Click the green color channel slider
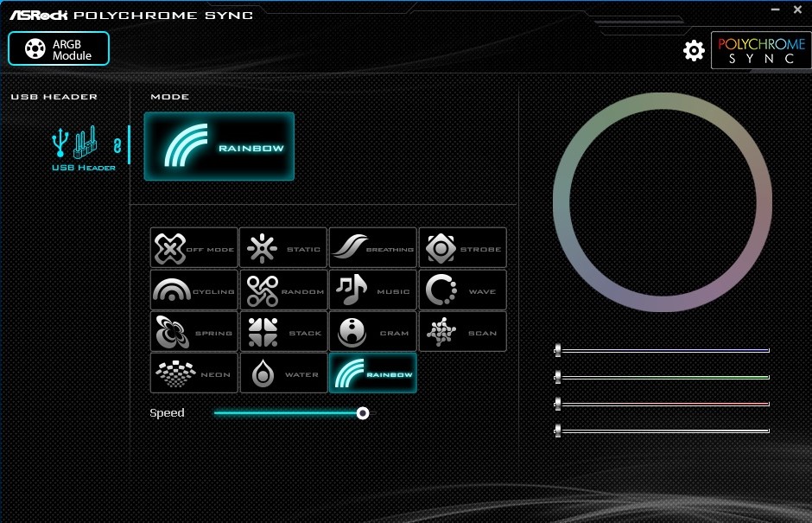The width and height of the screenshot is (812, 523). tap(663, 378)
